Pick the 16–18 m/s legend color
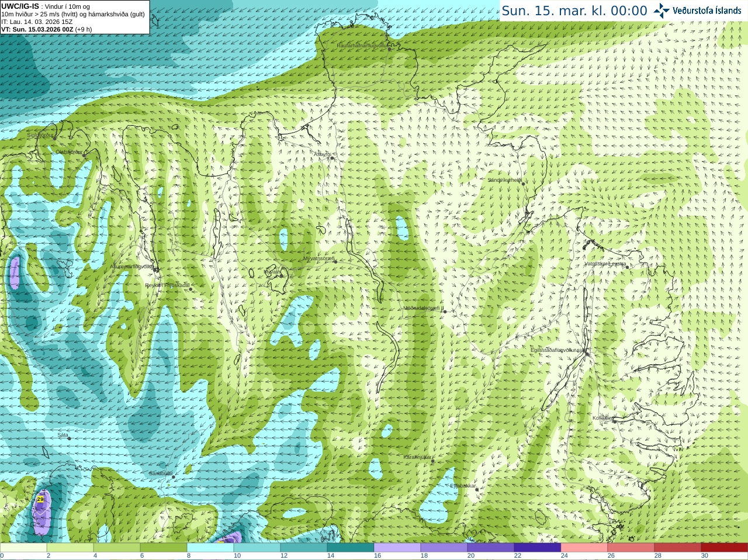 pyautogui.click(x=397, y=548)
